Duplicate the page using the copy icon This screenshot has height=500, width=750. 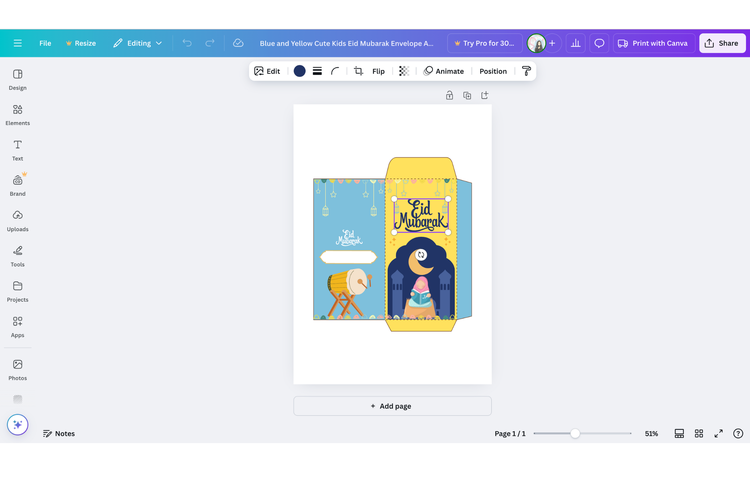pyautogui.click(x=467, y=96)
